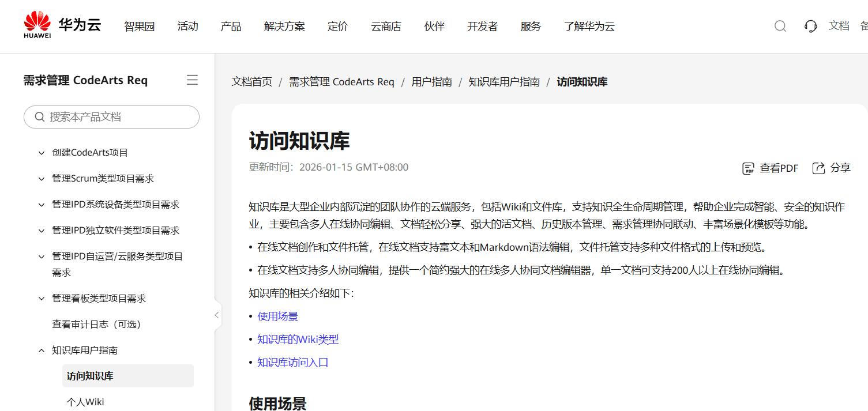The image size is (868, 411).
Task: Jump to 知识库访问入口 link
Action: click(x=293, y=363)
